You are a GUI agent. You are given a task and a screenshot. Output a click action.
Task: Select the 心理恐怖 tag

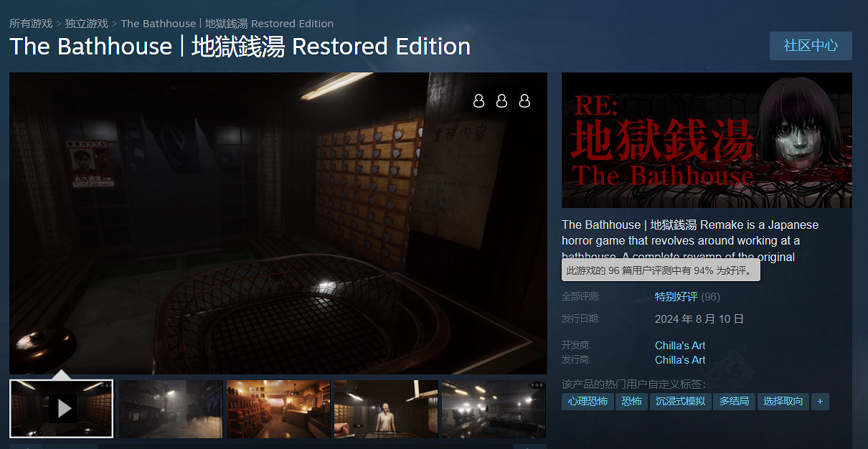(x=588, y=402)
